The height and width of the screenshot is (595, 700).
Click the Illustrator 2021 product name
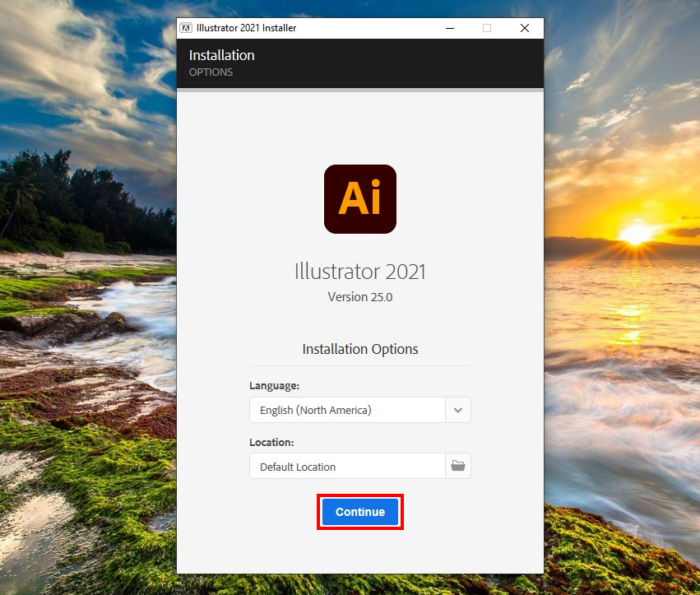point(359,272)
